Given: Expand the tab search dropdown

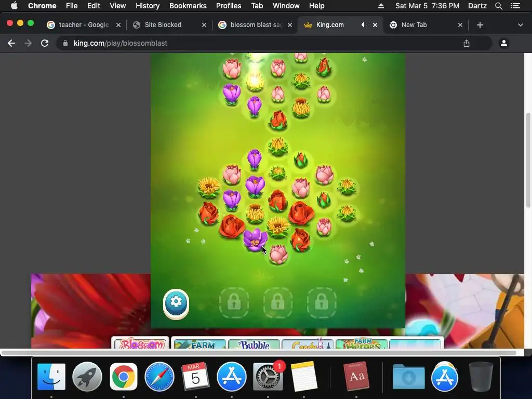Looking at the screenshot, I should point(520,25).
